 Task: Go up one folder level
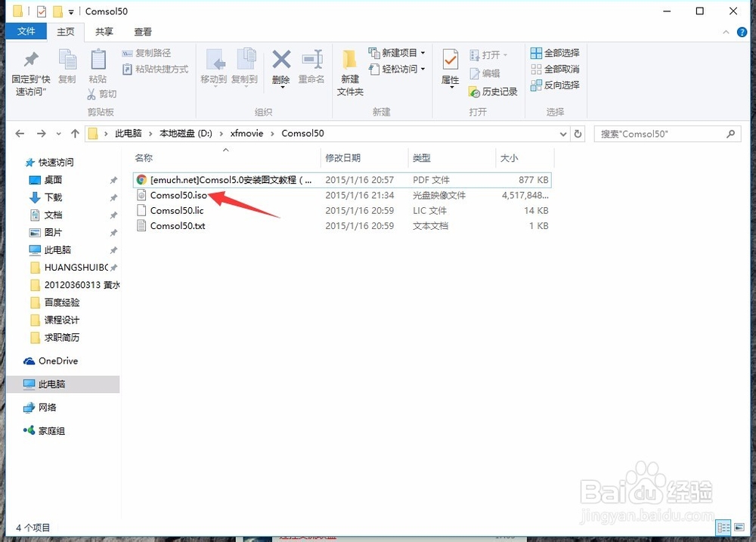75,134
